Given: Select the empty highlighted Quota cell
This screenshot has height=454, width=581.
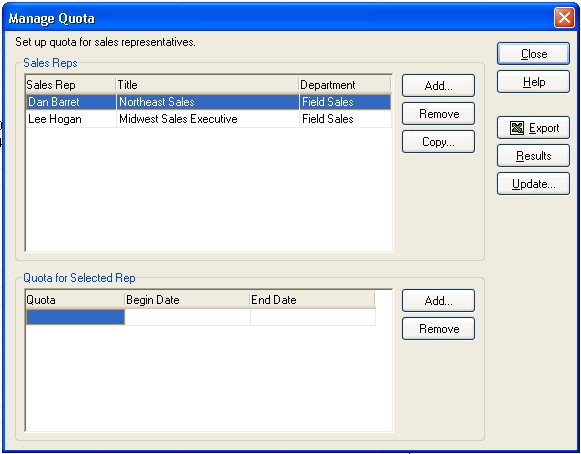Looking at the screenshot, I should tap(75, 317).
